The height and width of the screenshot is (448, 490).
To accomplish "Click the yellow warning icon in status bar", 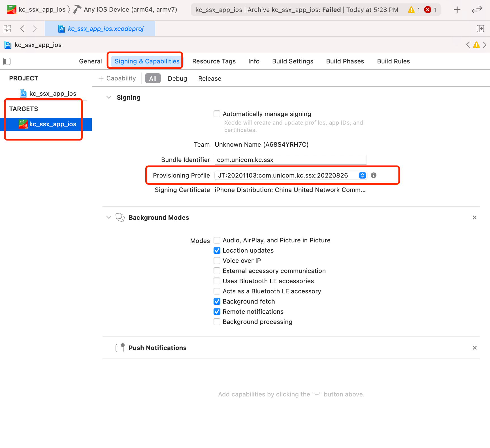I will click(x=411, y=10).
